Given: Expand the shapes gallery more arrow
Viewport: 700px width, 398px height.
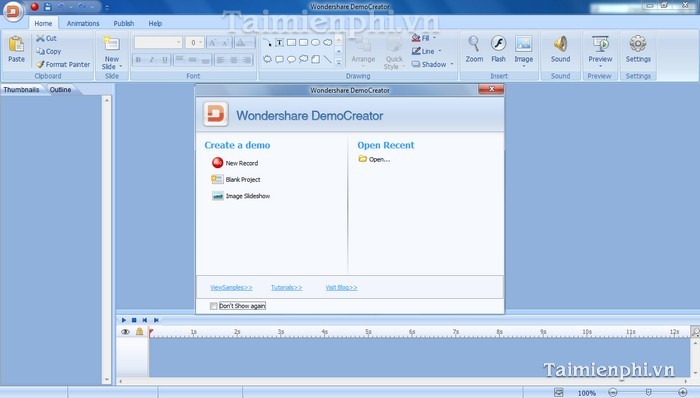Looking at the screenshot, I should pyautogui.click(x=338, y=63).
